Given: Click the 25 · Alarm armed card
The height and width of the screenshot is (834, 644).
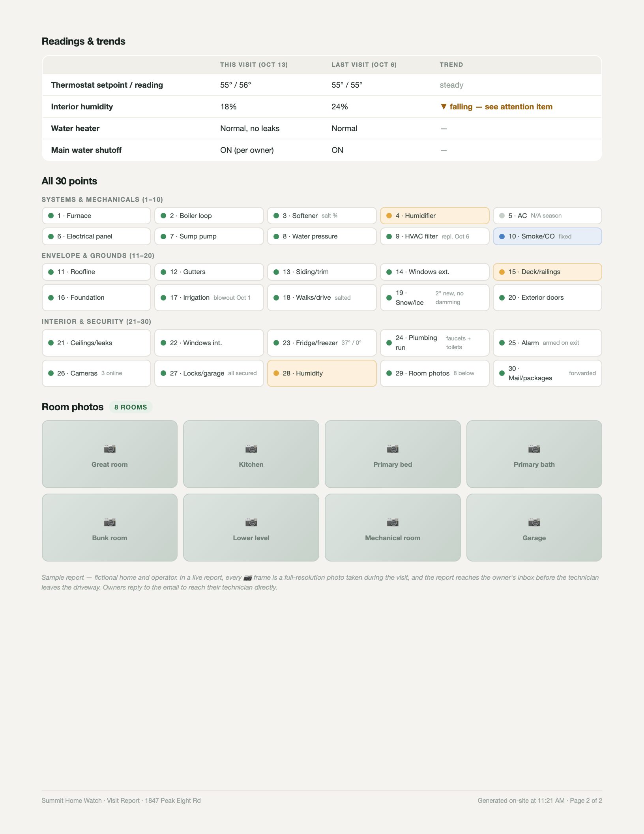Looking at the screenshot, I should 547,343.
